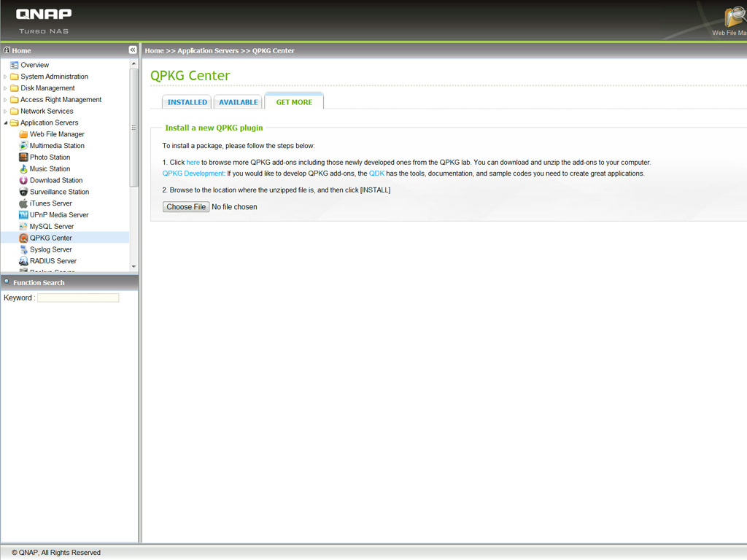Open the QPKG Development link

coord(193,174)
